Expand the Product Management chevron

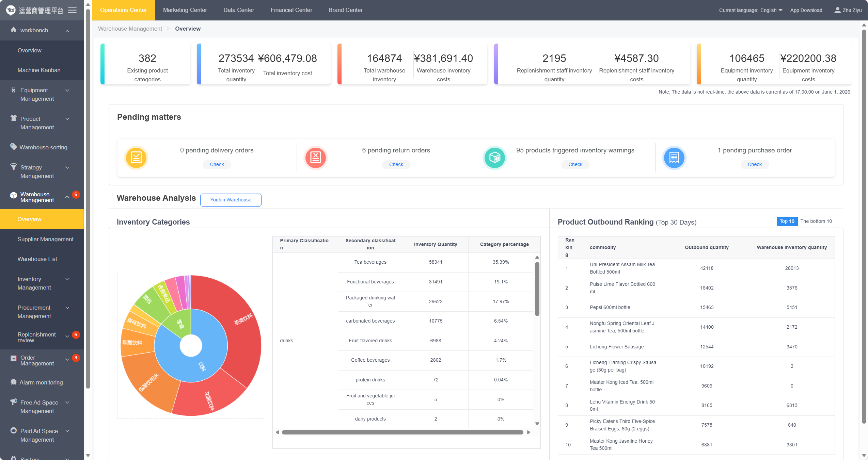pos(67,119)
